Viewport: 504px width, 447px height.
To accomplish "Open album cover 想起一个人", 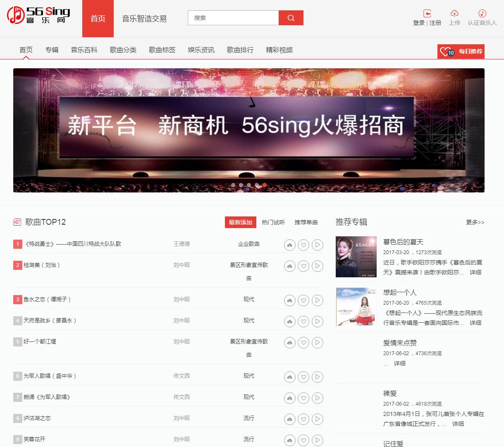I will pyautogui.click(x=356, y=307).
